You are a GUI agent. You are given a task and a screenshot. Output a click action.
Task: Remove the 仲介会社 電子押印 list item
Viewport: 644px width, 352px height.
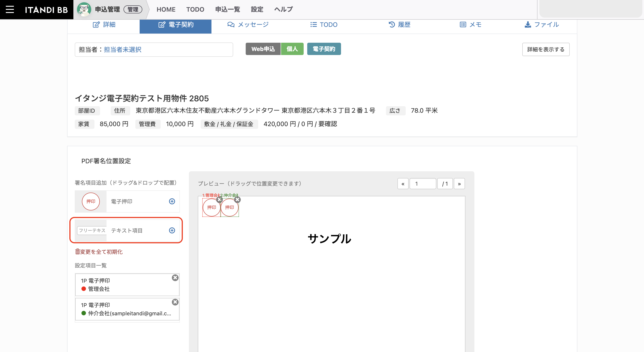[x=175, y=302]
